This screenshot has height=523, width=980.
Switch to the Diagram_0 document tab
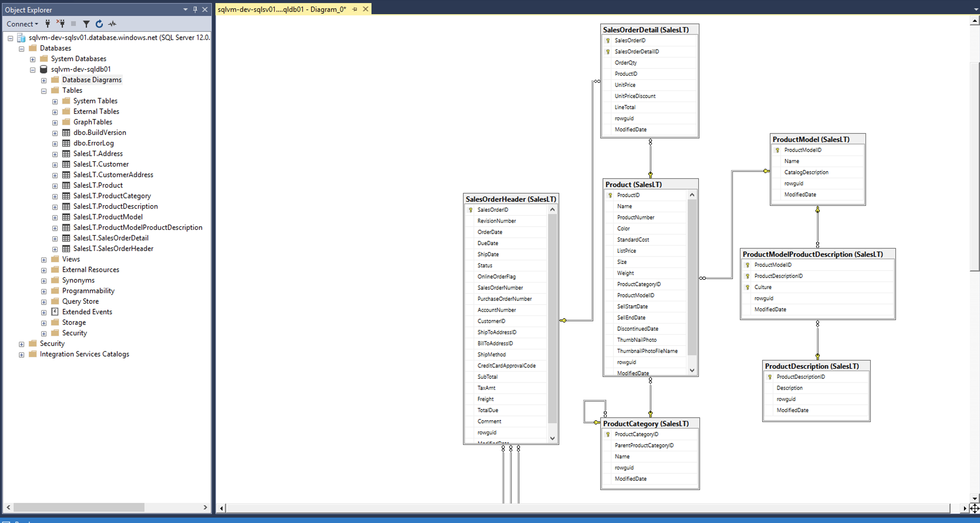(281, 9)
